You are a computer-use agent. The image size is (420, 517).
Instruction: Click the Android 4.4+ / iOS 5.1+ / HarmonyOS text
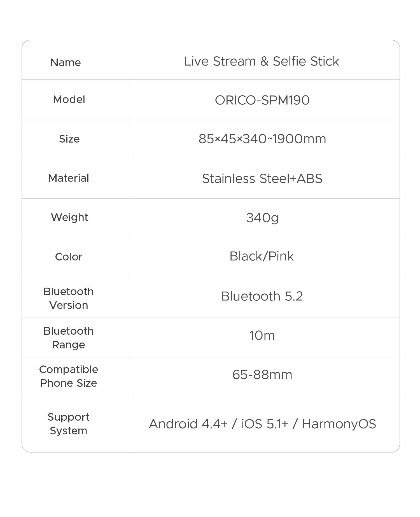point(262,424)
